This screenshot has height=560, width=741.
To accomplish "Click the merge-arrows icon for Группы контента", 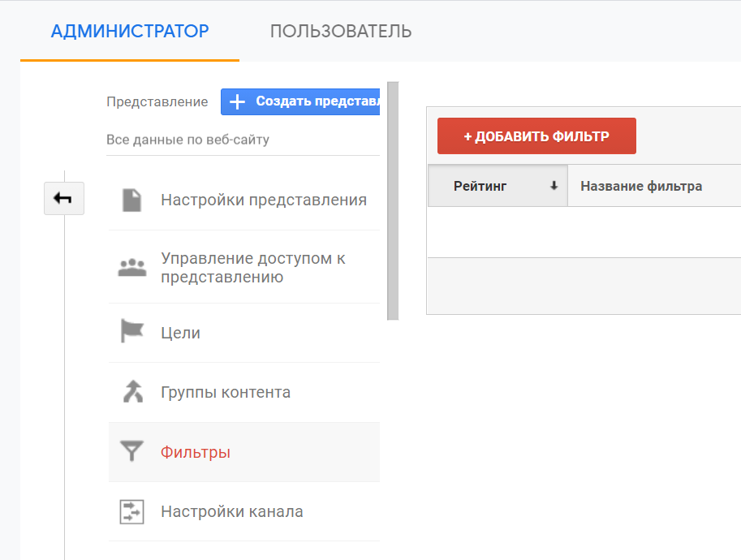I will (x=131, y=392).
